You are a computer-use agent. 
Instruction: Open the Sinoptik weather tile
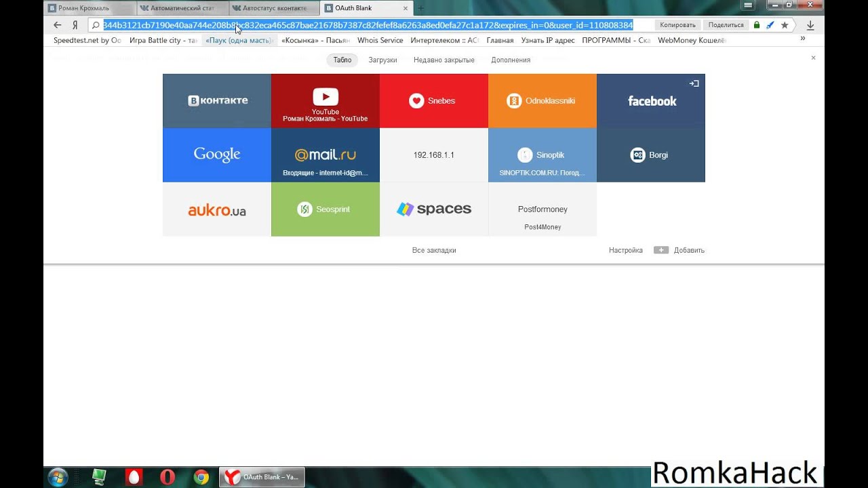point(542,155)
